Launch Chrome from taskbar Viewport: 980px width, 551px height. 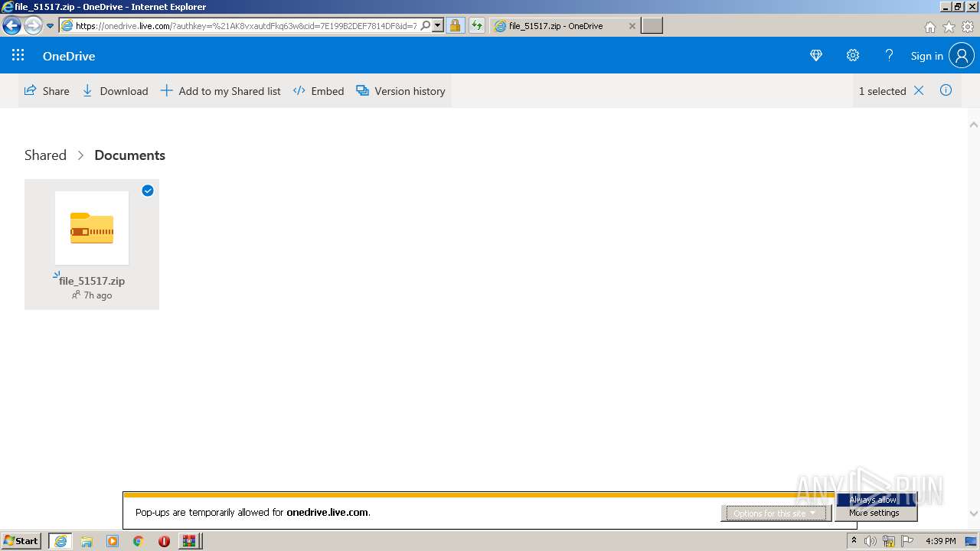138,541
